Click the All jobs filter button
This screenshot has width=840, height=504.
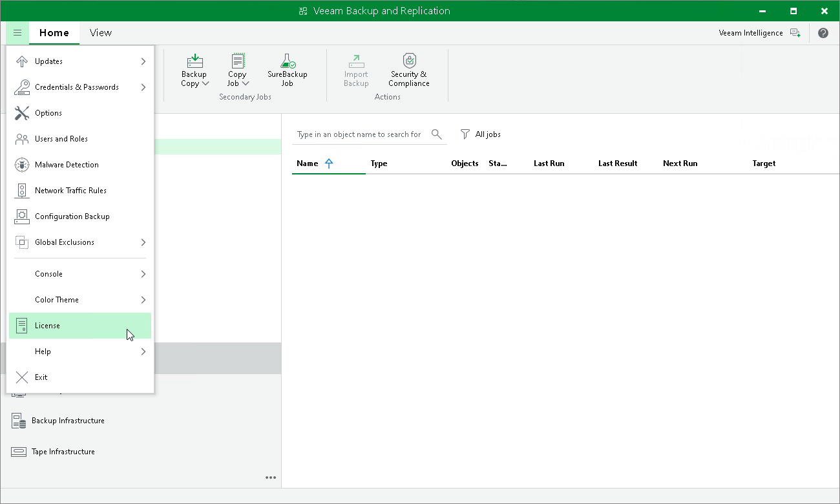480,134
